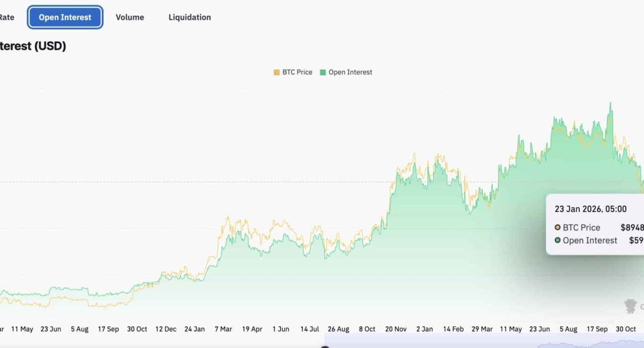Image resolution: width=644 pixels, height=348 pixels.
Task: Click the 23 Jun label near 11 May
Action: [51, 329]
